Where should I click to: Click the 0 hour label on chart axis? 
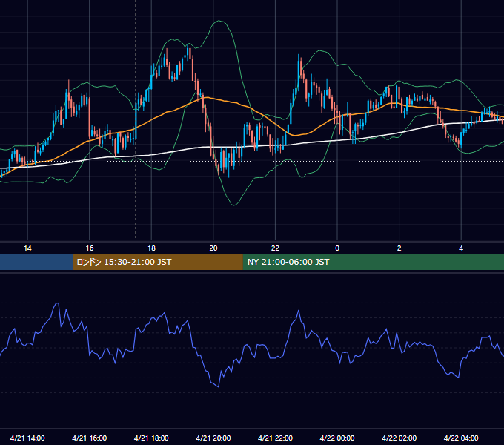(337, 248)
